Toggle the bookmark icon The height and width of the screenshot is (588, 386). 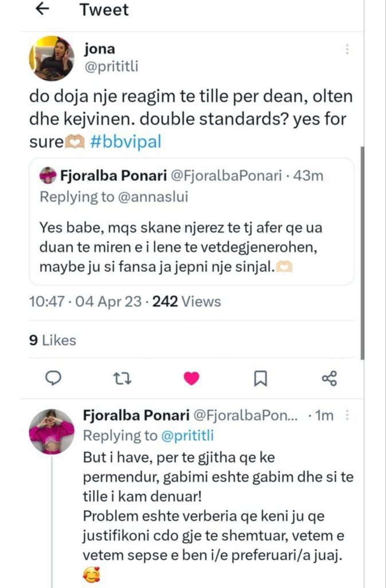point(260,378)
